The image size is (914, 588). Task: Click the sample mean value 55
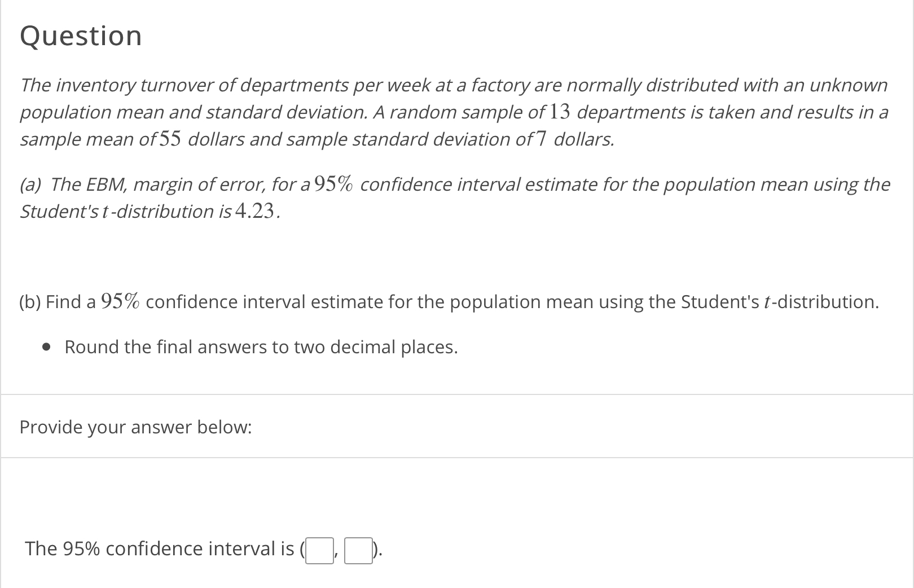pos(170,139)
